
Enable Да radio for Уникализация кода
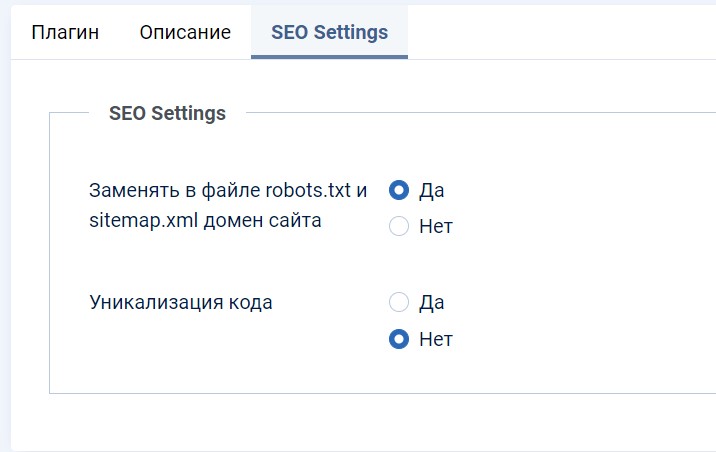[399, 302]
